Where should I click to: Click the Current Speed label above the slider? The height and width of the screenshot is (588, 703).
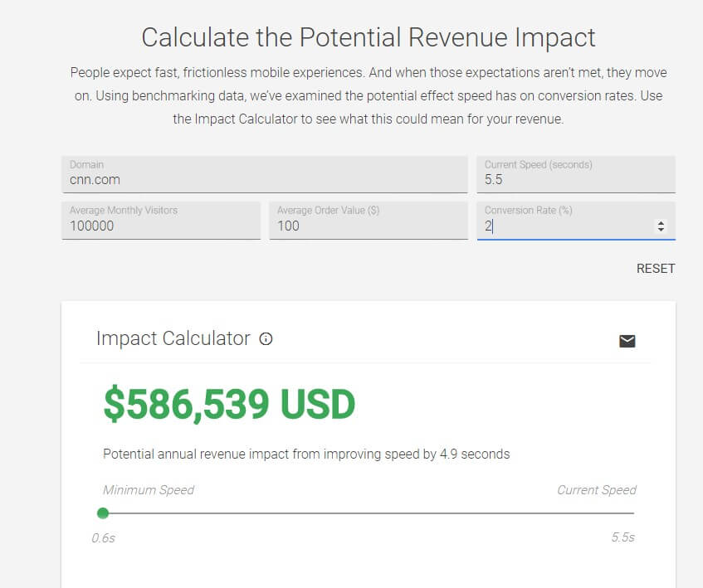point(596,490)
